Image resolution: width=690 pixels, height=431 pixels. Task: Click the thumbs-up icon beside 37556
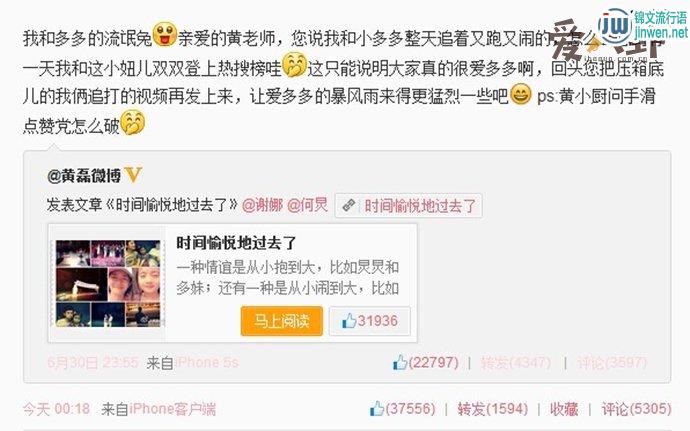coord(377,409)
